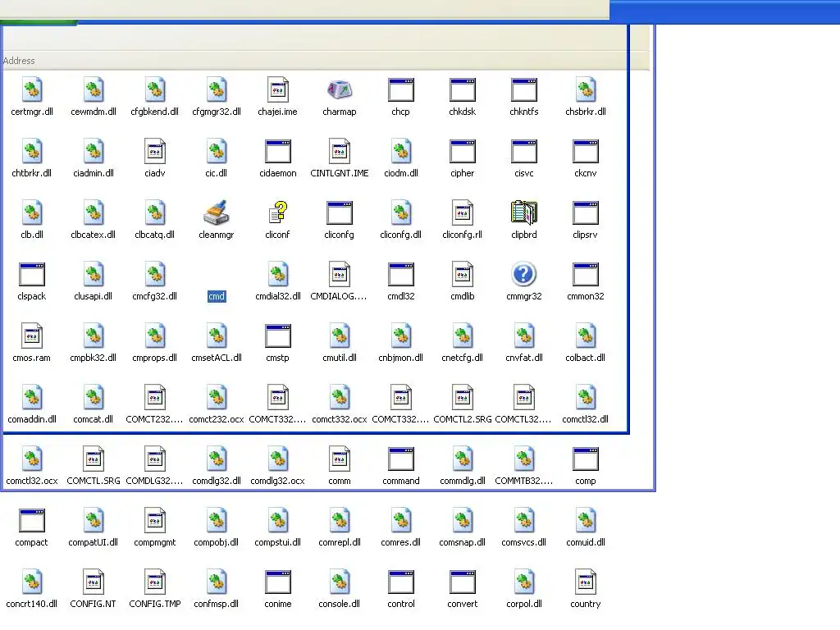840x630 pixels.
Task: Select the cmsetACL.dll file label
Action: coord(217,358)
